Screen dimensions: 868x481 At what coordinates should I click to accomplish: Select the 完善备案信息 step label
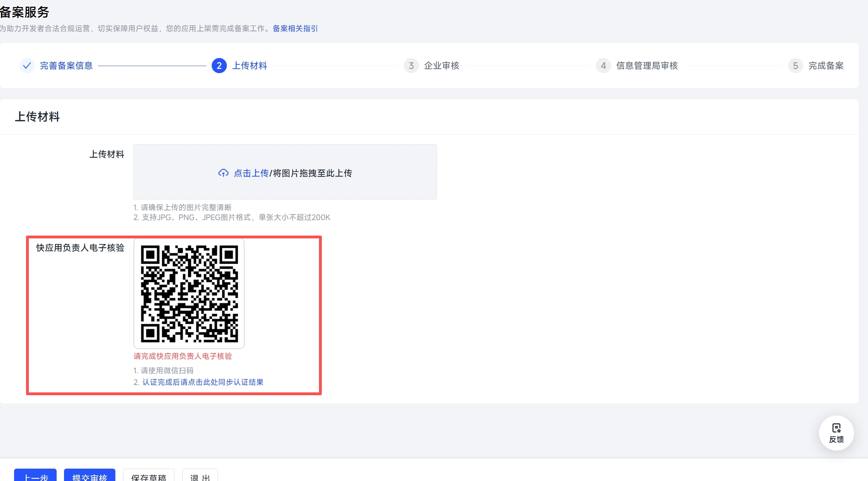click(66, 66)
